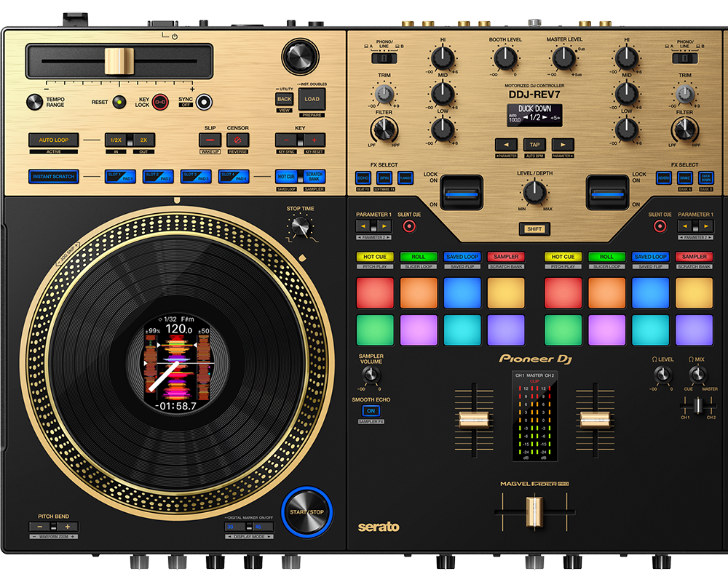Click the CH2 channel fader handle
The height and width of the screenshot is (582, 728).
[595, 420]
